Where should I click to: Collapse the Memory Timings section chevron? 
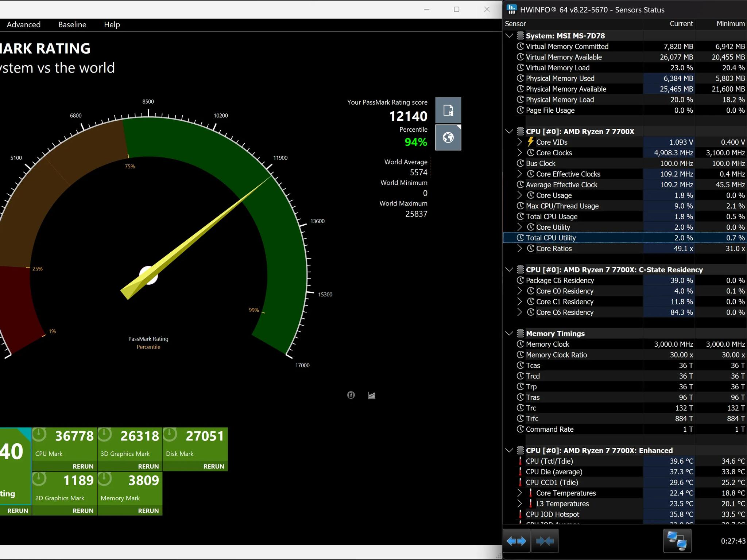[x=510, y=333]
